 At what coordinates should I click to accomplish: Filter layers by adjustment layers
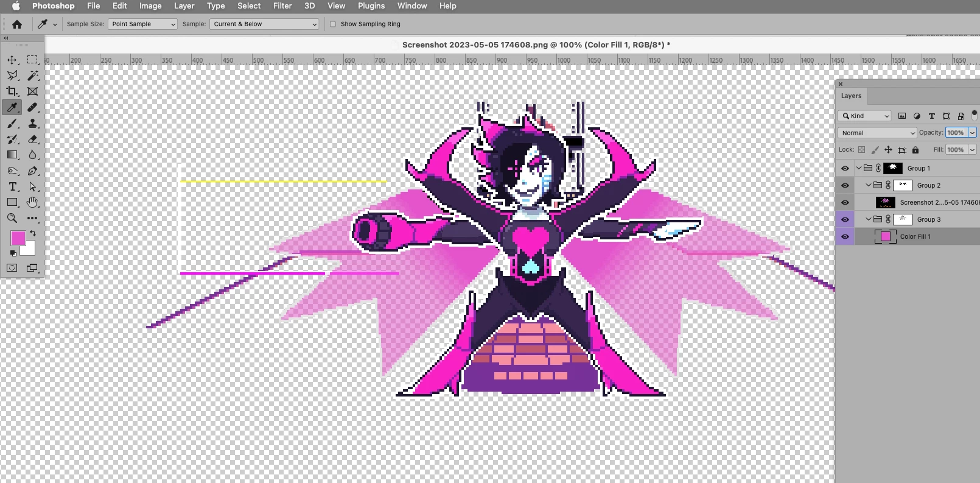(917, 116)
